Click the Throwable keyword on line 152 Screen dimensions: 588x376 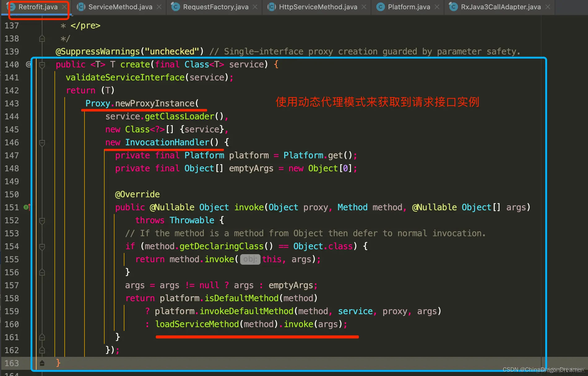(192, 220)
